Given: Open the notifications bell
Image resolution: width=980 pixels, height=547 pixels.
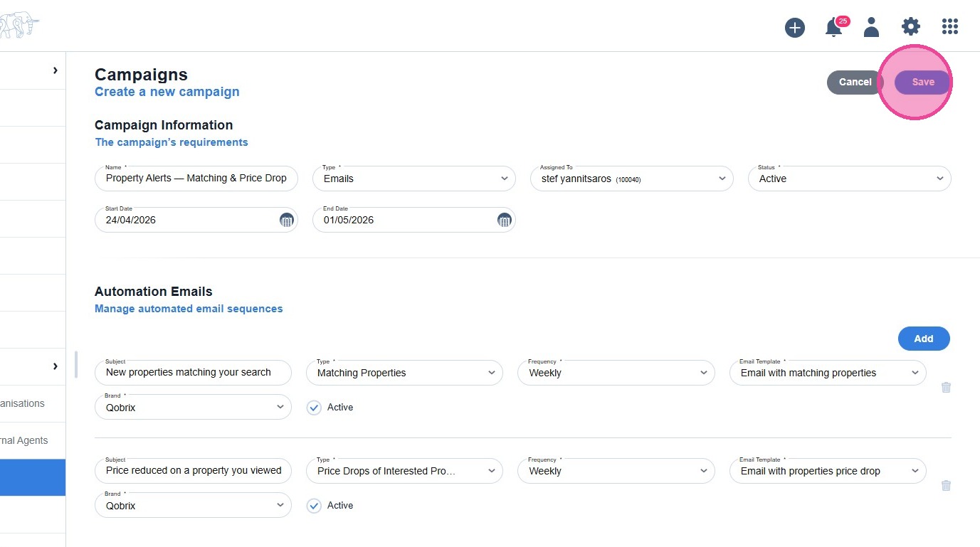Looking at the screenshot, I should (833, 28).
